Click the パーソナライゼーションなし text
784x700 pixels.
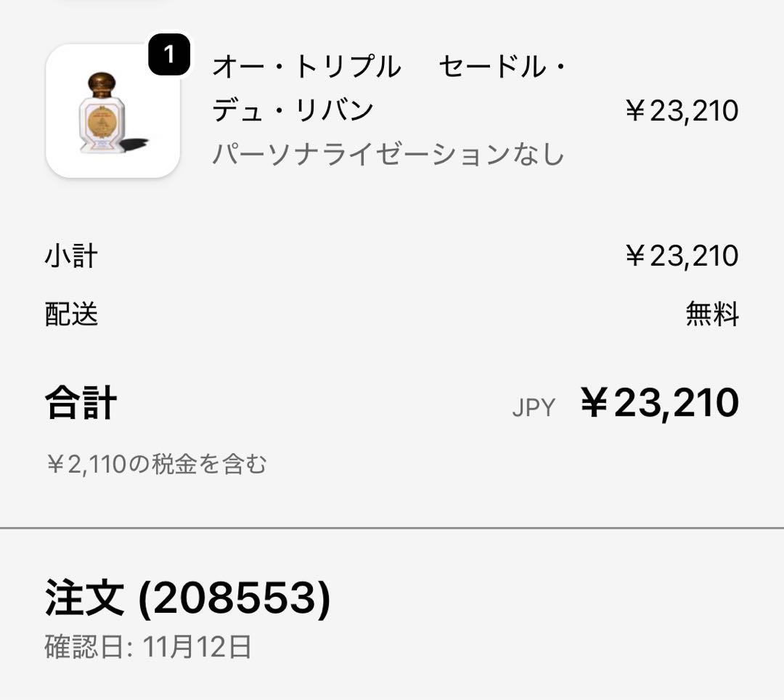[388, 155]
